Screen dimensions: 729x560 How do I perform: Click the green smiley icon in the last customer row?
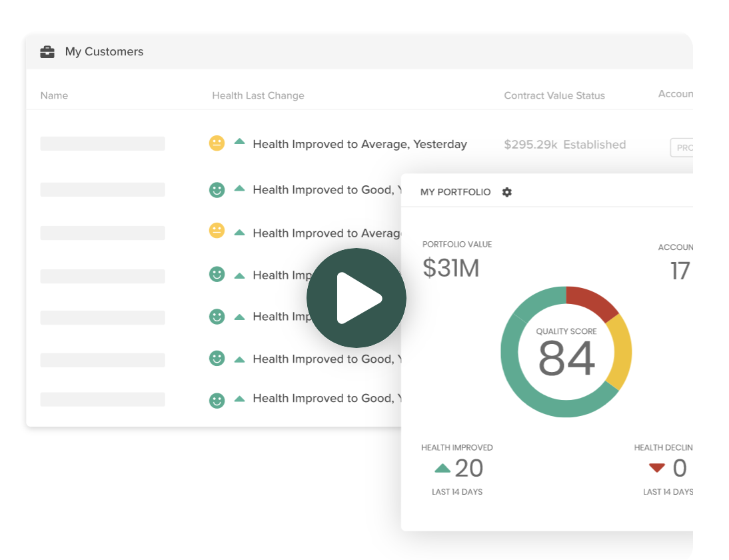pyautogui.click(x=217, y=400)
